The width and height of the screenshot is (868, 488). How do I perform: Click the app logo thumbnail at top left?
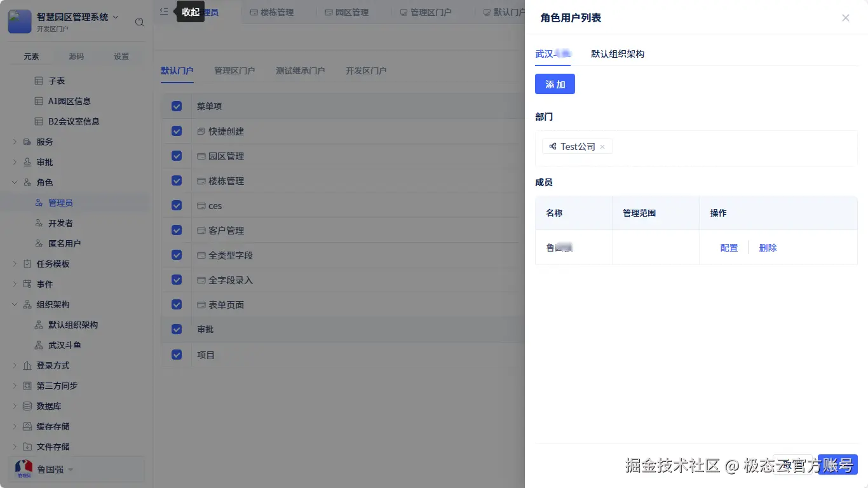coord(20,22)
